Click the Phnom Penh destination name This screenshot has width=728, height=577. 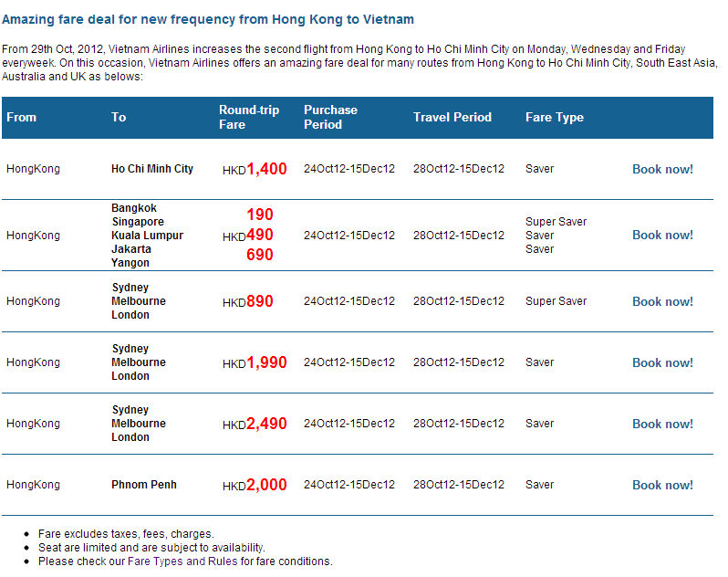coord(144,485)
